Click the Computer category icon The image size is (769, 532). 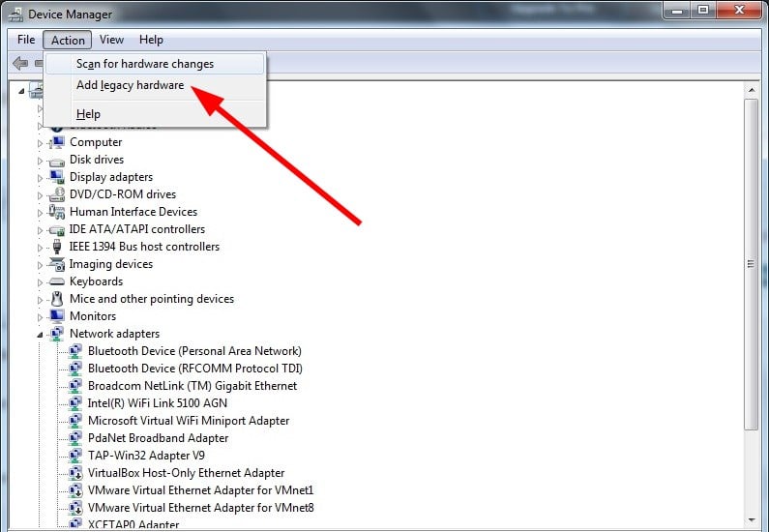click(57, 142)
